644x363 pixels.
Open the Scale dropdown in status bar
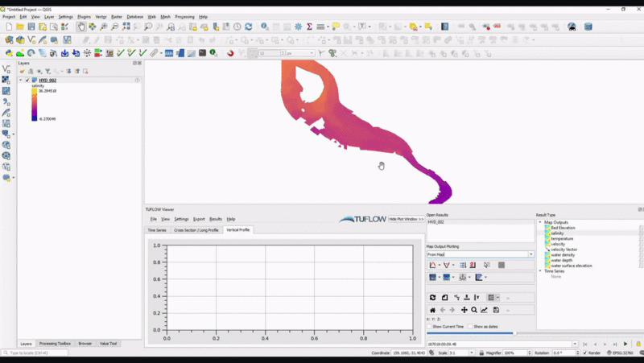click(472, 353)
